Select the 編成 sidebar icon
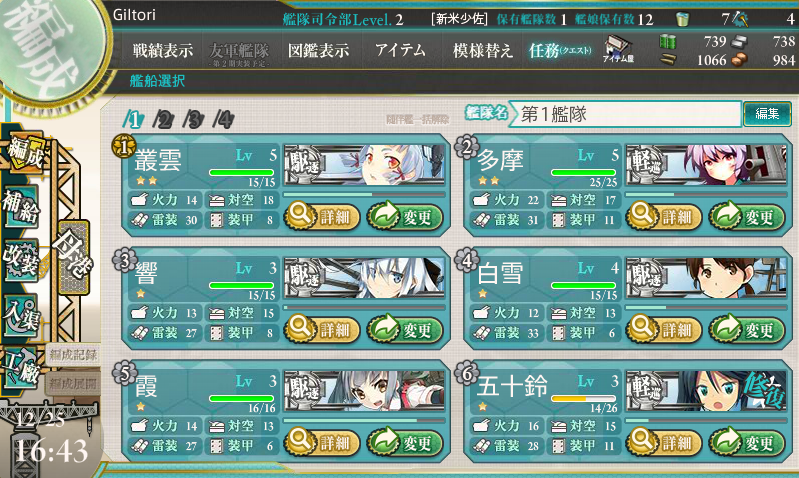Viewport: 799px width, 478px height. click(x=24, y=152)
